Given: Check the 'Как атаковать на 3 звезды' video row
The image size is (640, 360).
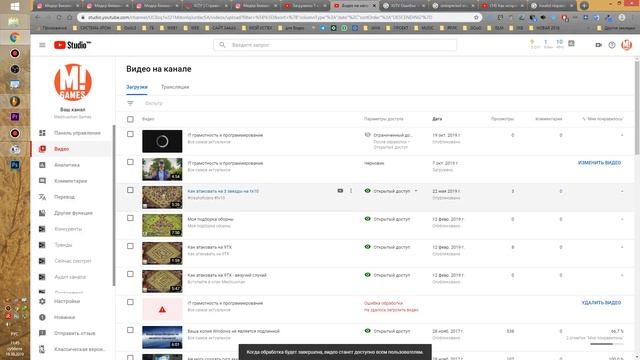Looking at the screenshot, I should pyautogui.click(x=130, y=190).
